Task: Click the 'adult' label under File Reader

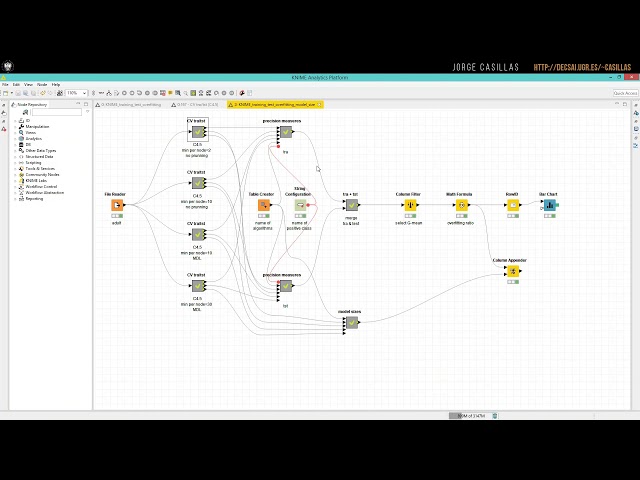Action: pos(116,223)
